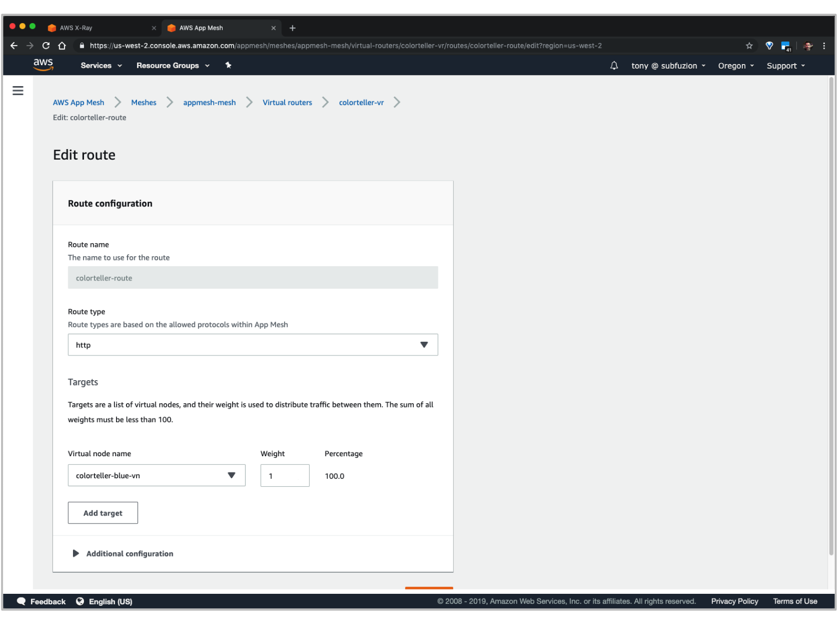Click the browser home icon
Screen dimensions: 840x640
coord(62,46)
